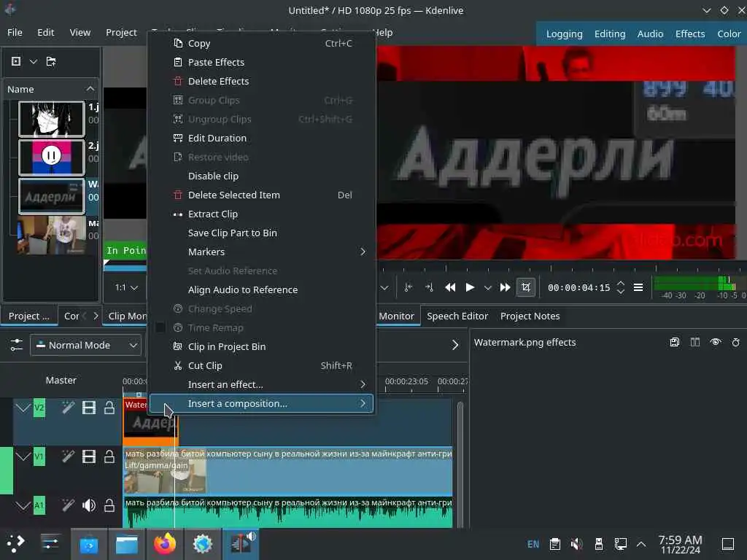The height and width of the screenshot is (560, 747).
Task: Click the timecode field 00:00:04:15
Action: coord(578,287)
